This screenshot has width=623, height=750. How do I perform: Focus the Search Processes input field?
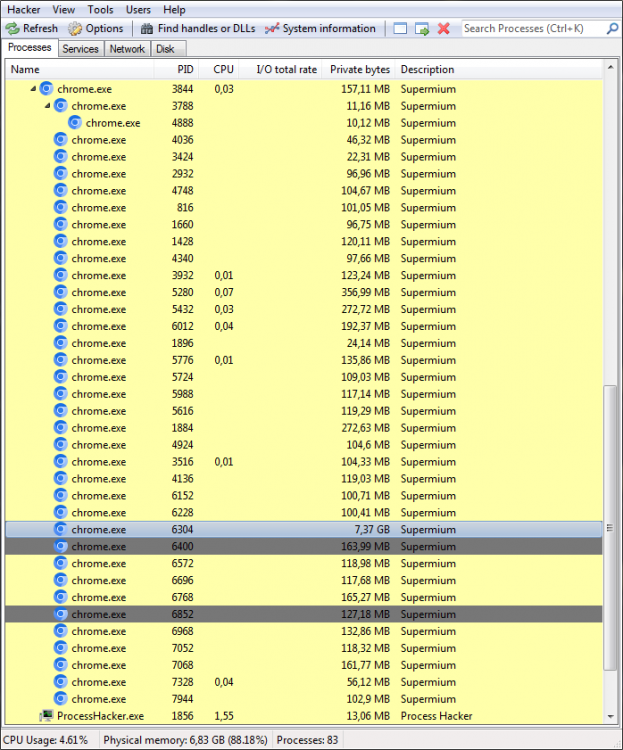click(x=533, y=29)
